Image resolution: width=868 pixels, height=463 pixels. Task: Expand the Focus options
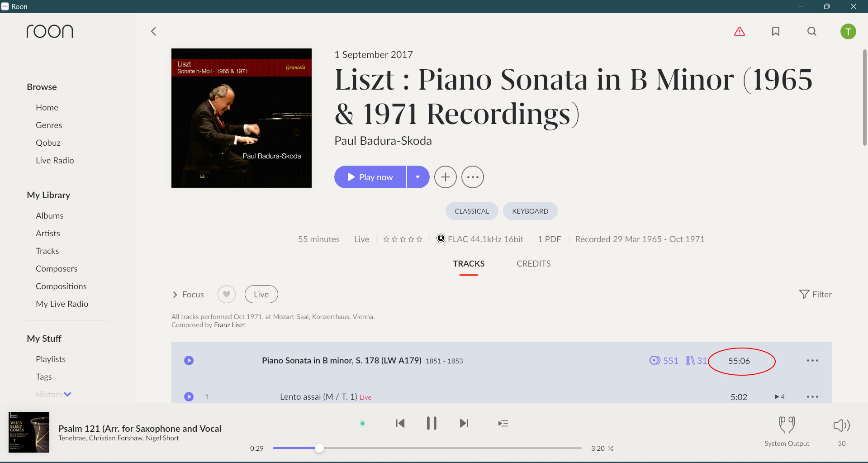pyautogui.click(x=188, y=295)
